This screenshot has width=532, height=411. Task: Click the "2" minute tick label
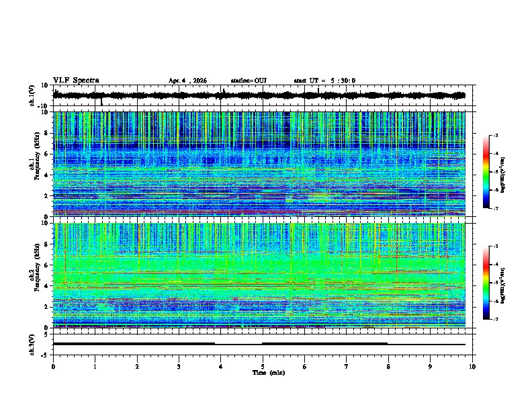(x=137, y=367)
